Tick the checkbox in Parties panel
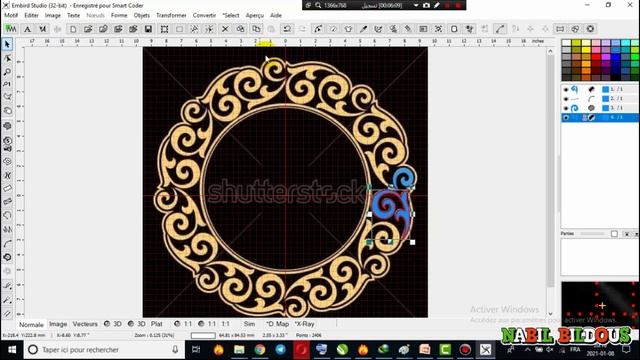The image size is (640, 360). (x=614, y=234)
